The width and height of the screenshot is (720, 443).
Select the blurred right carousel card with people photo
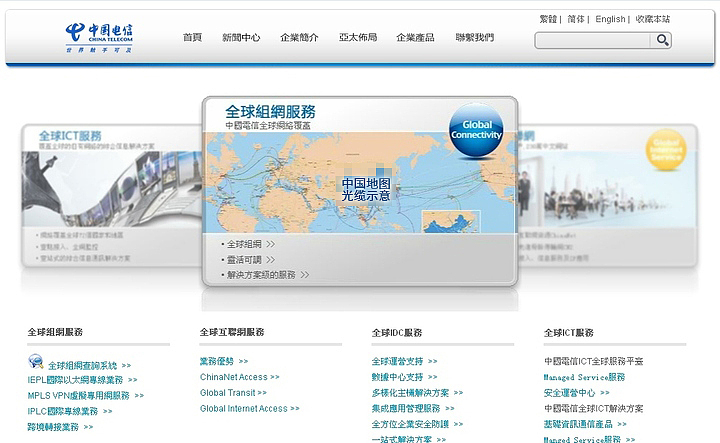(x=607, y=195)
